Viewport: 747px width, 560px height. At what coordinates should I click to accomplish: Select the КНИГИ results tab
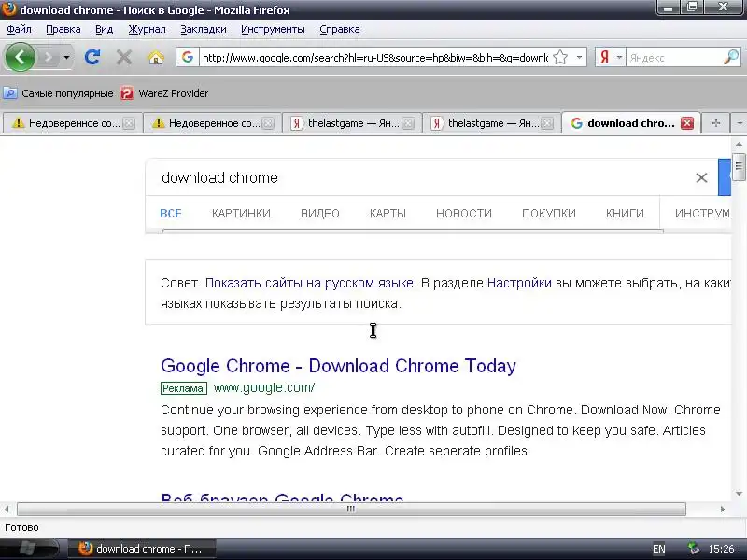point(625,214)
